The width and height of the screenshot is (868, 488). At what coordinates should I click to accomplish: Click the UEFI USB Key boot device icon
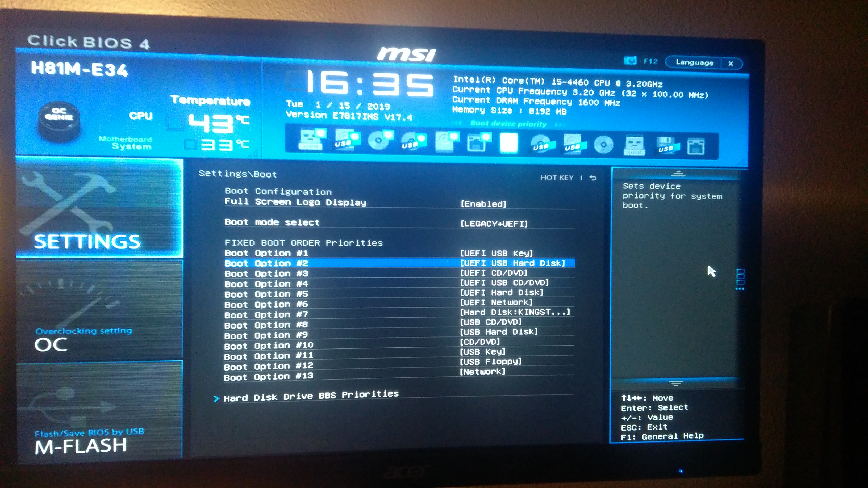[x=311, y=140]
